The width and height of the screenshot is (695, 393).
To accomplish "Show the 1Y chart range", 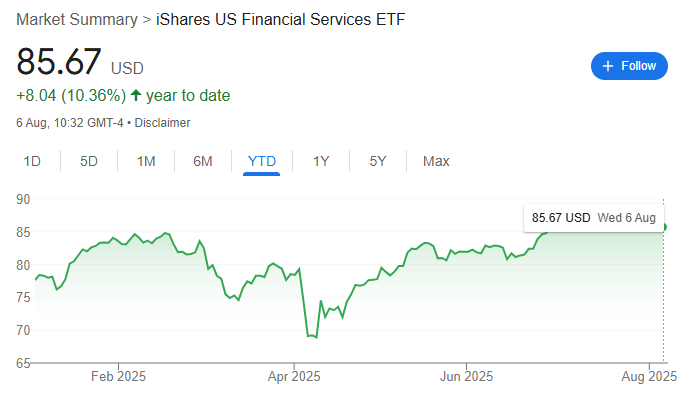I will click(321, 161).
